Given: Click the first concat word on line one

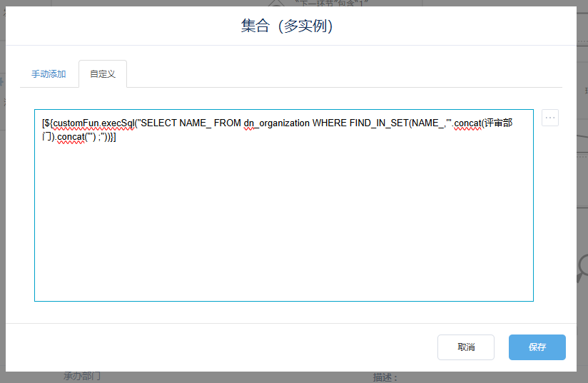Looking at the screenshot, I should (x=467, y=123).
